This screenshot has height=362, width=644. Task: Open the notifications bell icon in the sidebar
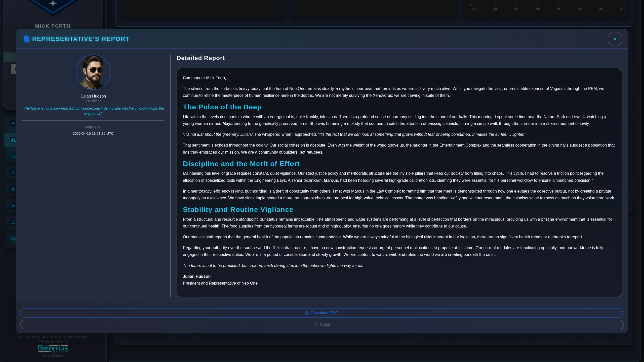coord(13,222)
